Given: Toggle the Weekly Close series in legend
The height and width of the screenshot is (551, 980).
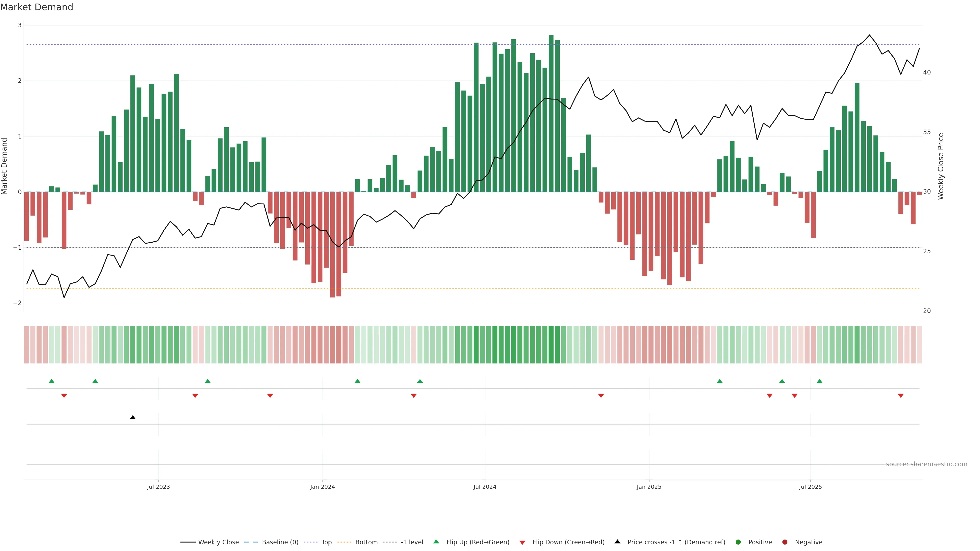Looking at the screenshot, I should click(x=218, y=542).
